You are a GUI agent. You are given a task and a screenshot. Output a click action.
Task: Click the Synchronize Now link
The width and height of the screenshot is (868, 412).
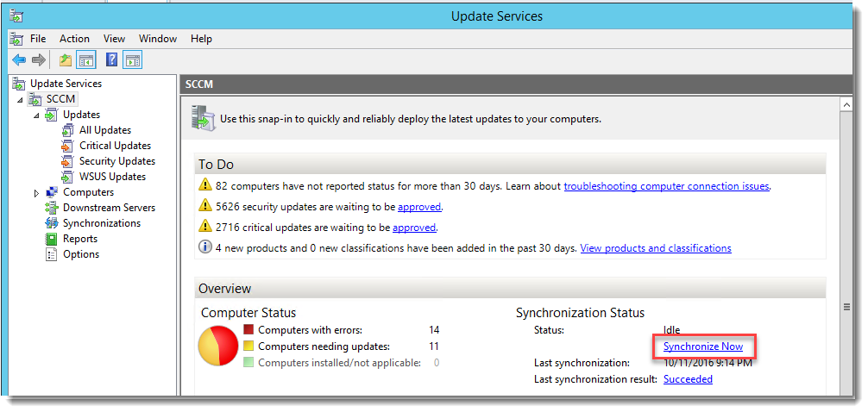pyautogui.click(x=702, y=346)
